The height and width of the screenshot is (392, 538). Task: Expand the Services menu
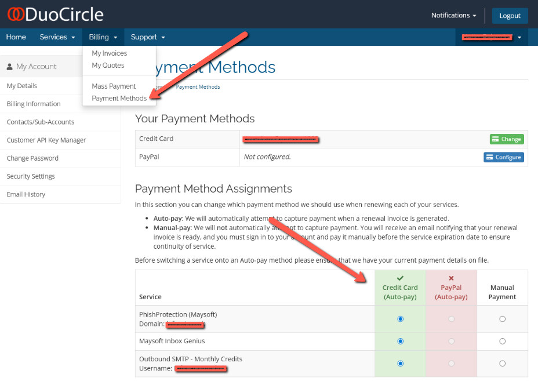(57, 37)
